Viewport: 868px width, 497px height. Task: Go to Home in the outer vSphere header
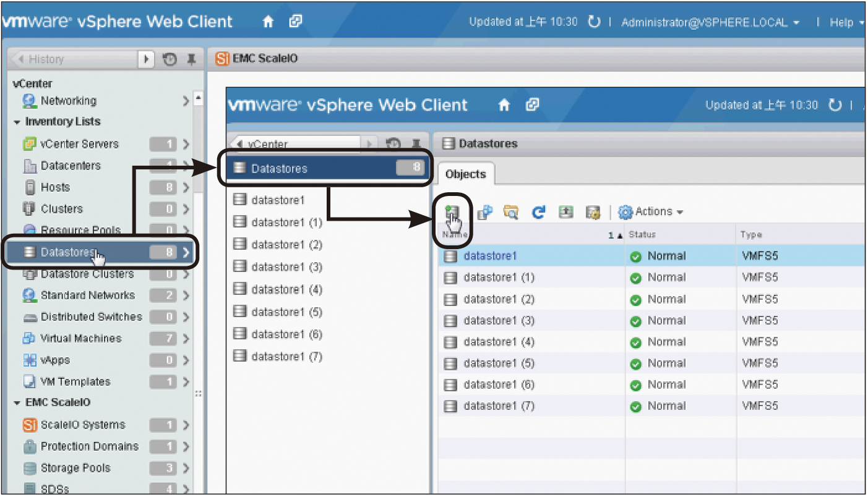268,22
